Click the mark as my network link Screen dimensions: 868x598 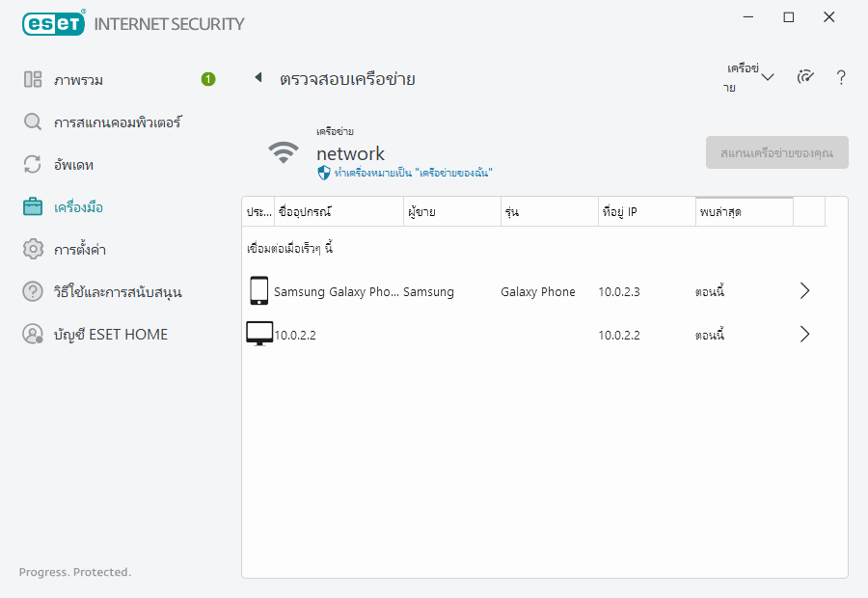(x=413, y=173)
